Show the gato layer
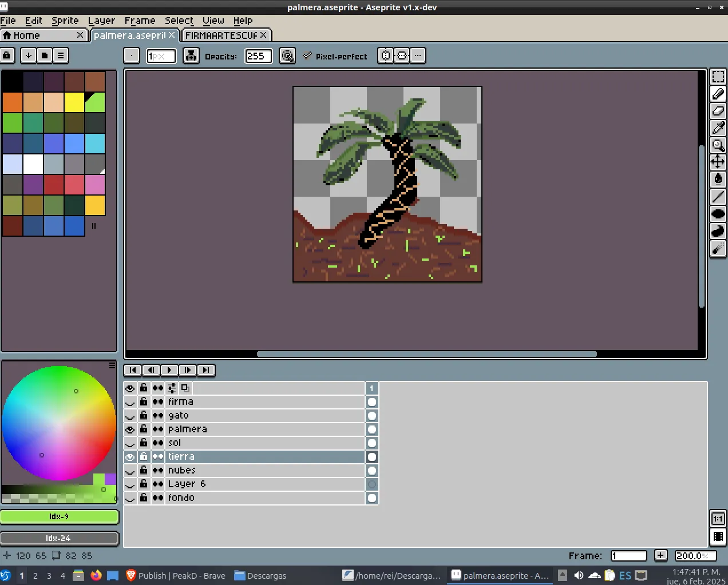Viewport: 728px width, 585px height. pyautogui.click(x=130, y=416)
